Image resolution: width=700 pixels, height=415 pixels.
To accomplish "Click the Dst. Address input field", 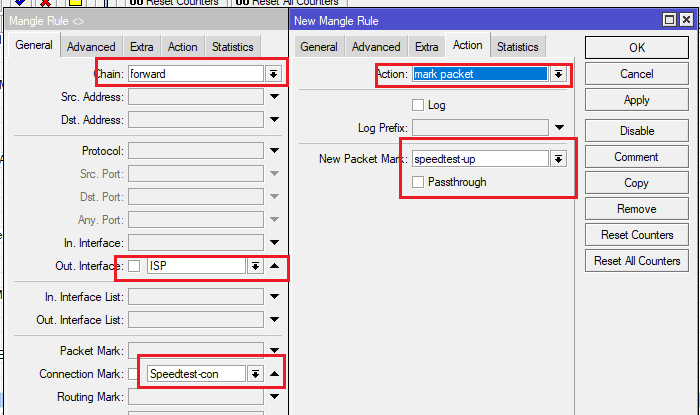I will click(x=196, y=120).
